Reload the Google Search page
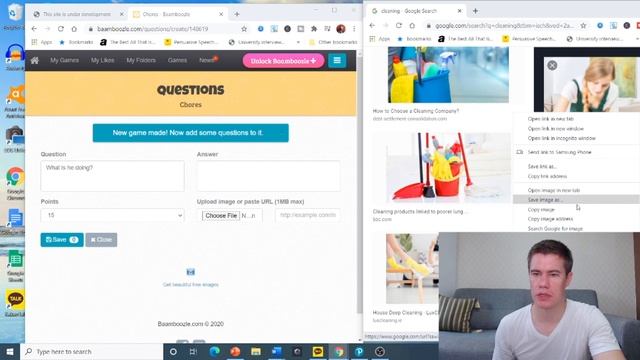The height and width of the screenshot is (360, 640). [399, 25]
